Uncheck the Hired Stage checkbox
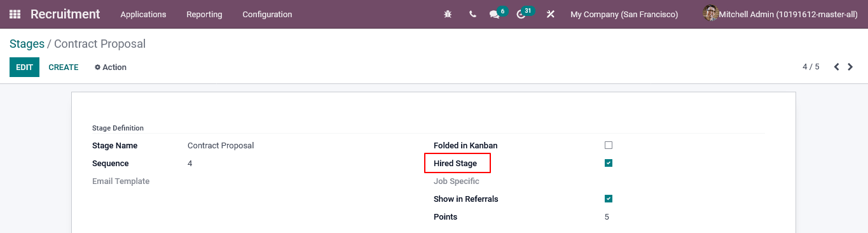 point(609,163)
